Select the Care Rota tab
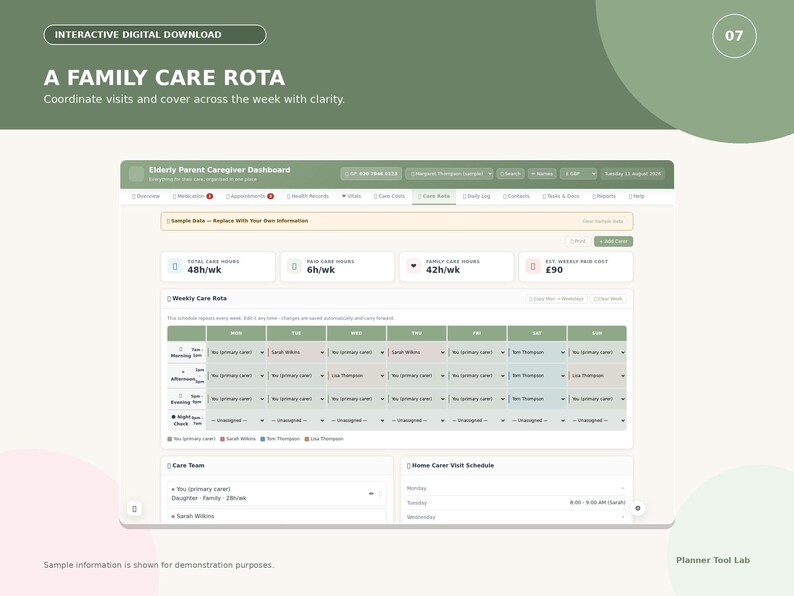This screenshot has height=596, width=794. (x=434, y=196)
